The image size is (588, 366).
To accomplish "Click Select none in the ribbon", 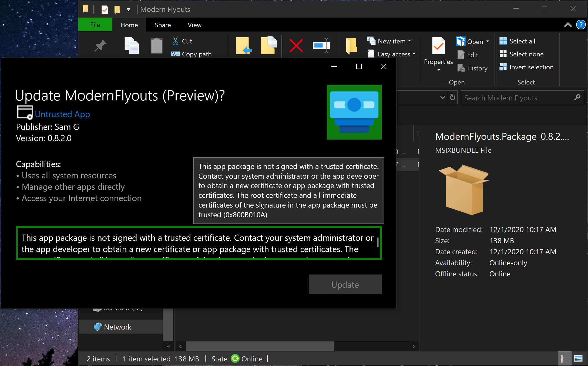I will pyautogui.click(x=522, y=54).
